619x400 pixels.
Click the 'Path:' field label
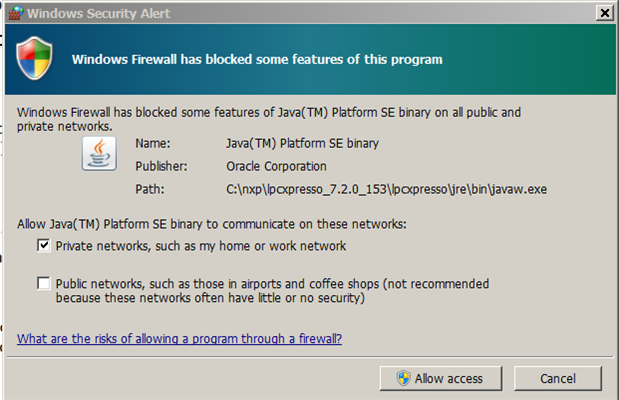[150, 189]
